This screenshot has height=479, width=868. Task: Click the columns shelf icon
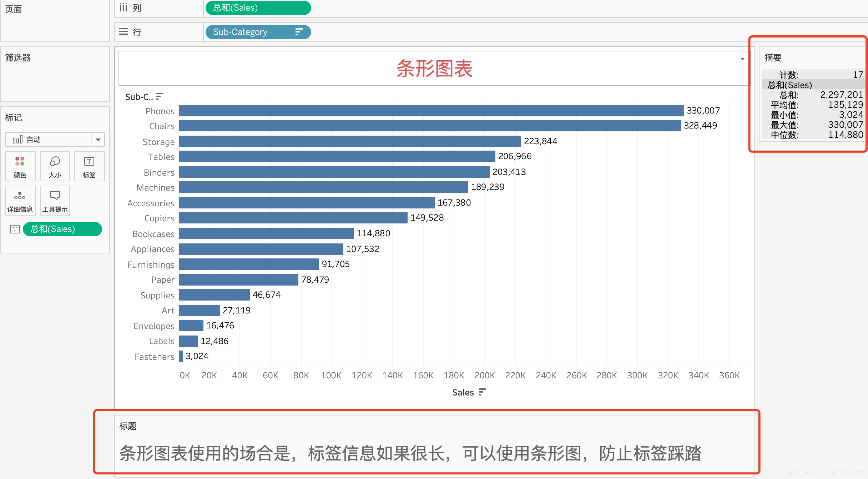123,7
